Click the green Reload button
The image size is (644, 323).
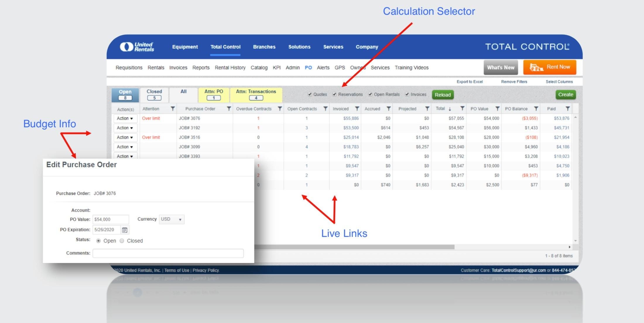(x=443, y=95)
